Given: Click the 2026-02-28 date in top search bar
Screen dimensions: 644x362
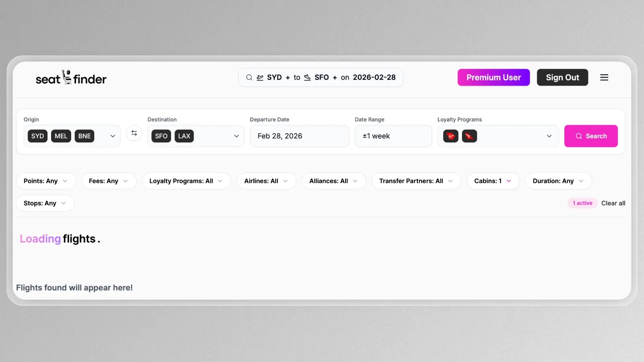Looking at the screenshot, I should click(x=374, y=78).
